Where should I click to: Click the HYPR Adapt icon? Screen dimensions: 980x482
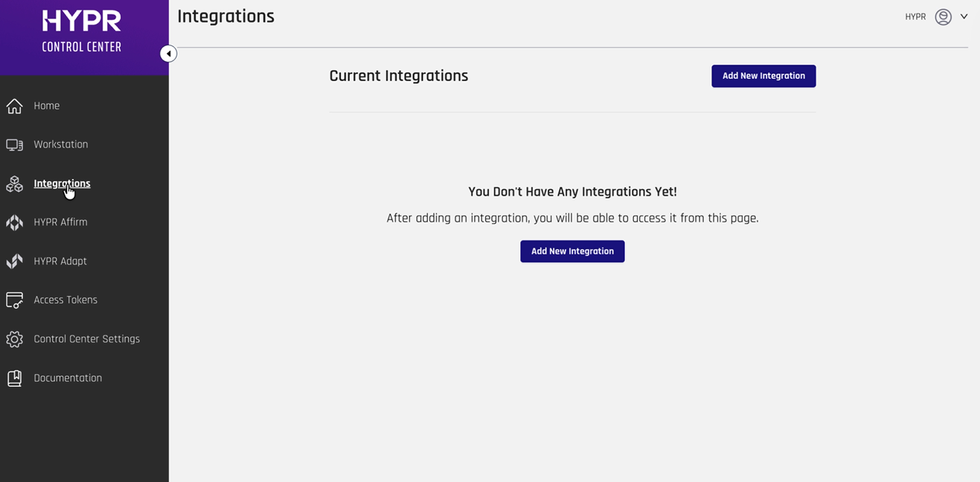pyautogui.click(x=14, y=261)
